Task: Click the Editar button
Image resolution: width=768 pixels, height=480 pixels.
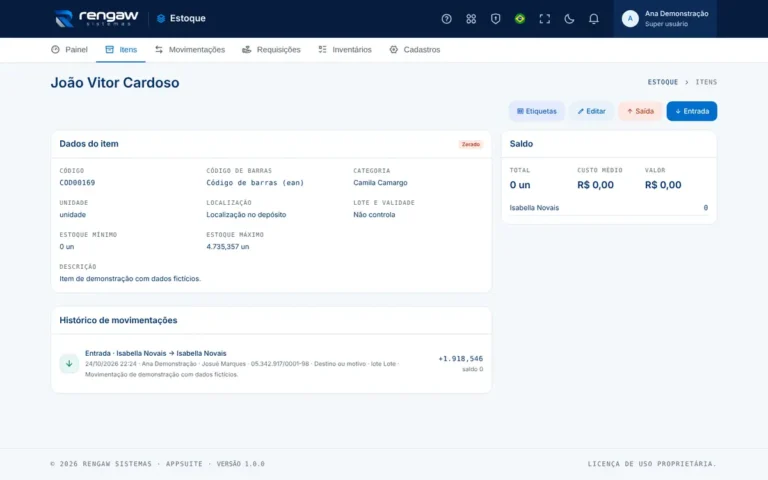Action: pos(591,111)
